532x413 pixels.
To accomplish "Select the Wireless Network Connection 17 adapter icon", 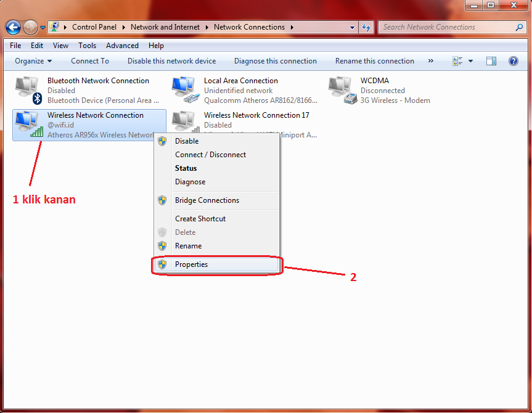I will point(184,122).
